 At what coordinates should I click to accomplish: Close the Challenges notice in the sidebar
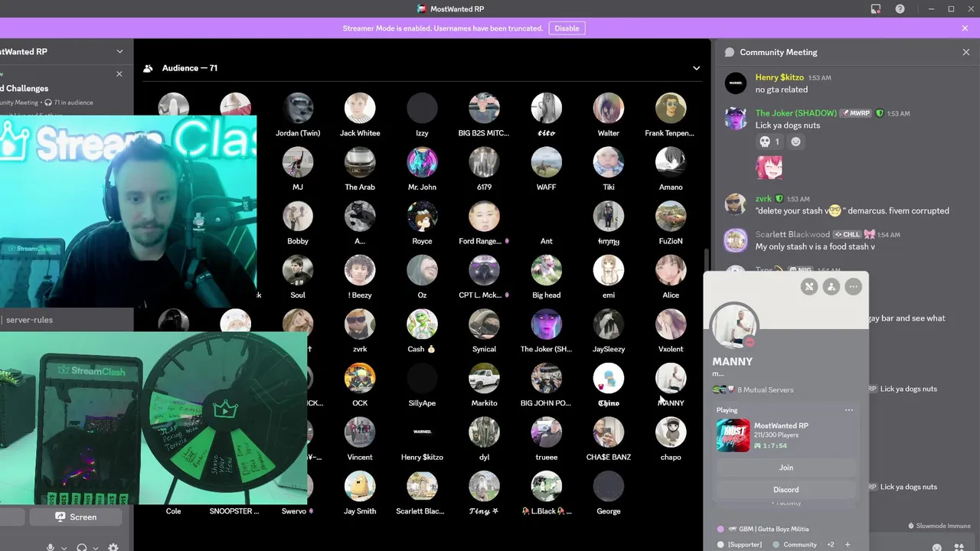tap(119, 74)
